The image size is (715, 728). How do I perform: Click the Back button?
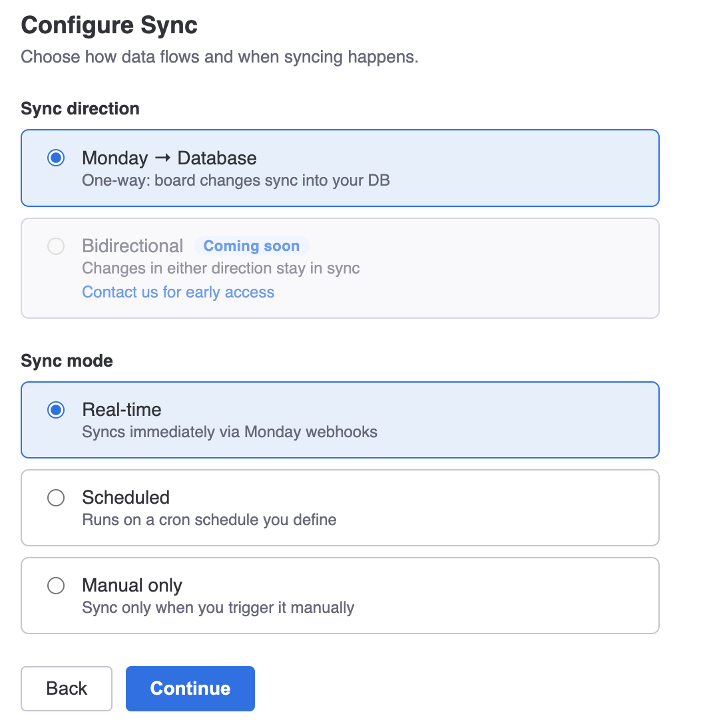[x=66, y=688]
